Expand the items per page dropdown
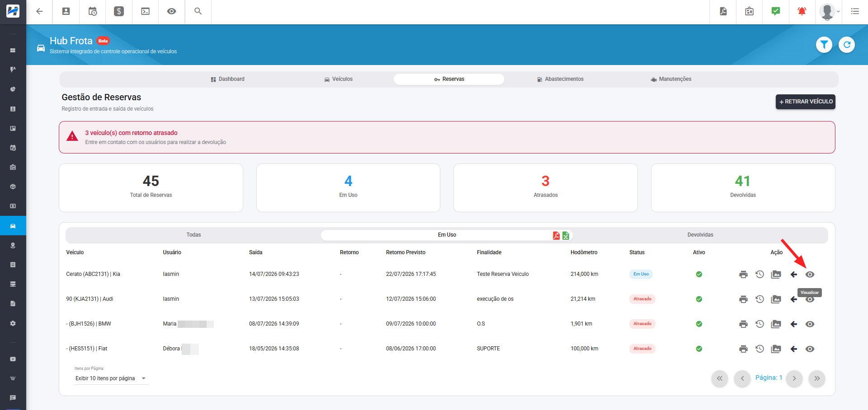 coord(111,378)
